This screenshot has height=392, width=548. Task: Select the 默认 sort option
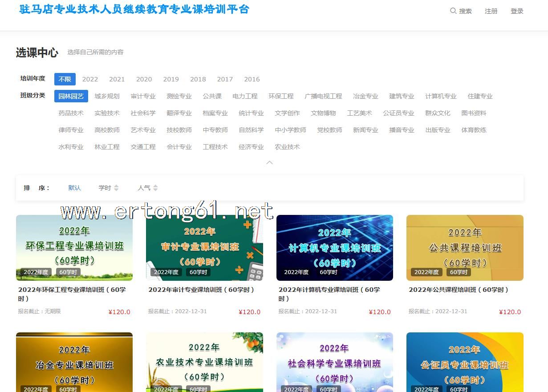coord(74,188)
